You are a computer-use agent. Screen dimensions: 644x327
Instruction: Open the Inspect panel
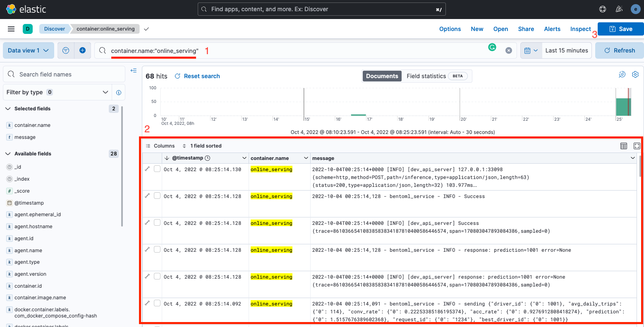tap(581, 29)
